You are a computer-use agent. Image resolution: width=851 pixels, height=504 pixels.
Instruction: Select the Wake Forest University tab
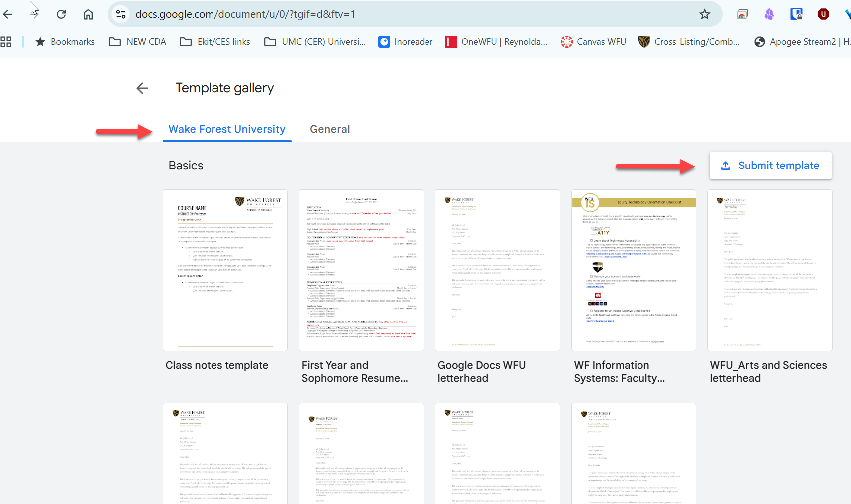click(x=227, y=129)
